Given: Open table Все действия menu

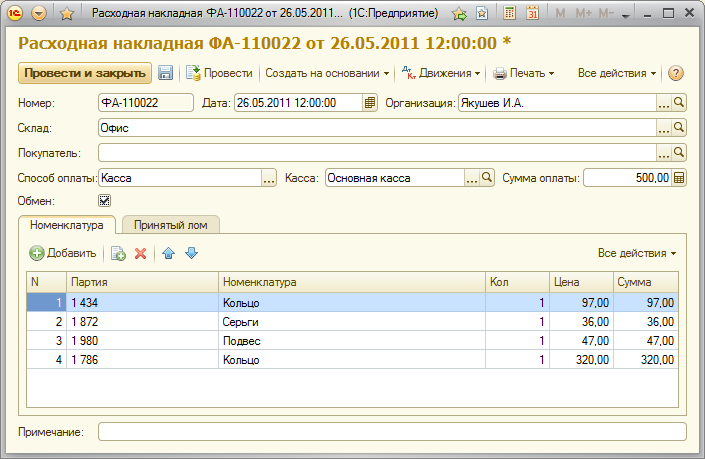Looking at the screenshot, I should pos(637,253).
